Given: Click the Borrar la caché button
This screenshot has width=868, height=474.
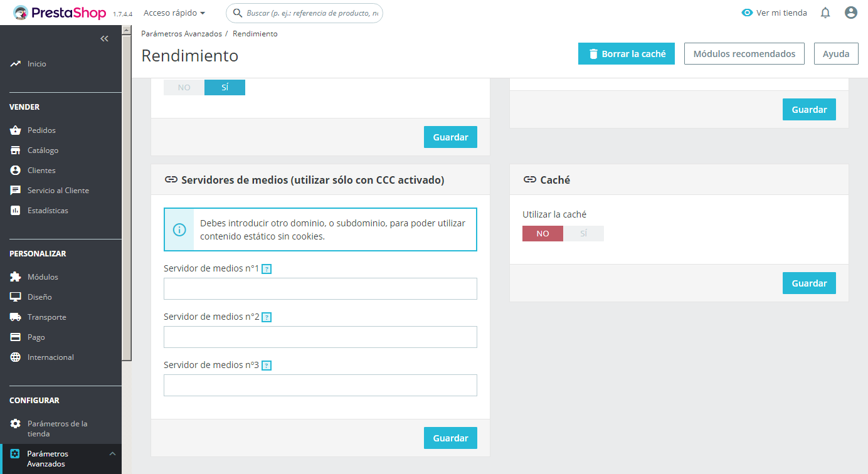Looking at the screenshot, I should pyautogui.click(x=627, y=54).
